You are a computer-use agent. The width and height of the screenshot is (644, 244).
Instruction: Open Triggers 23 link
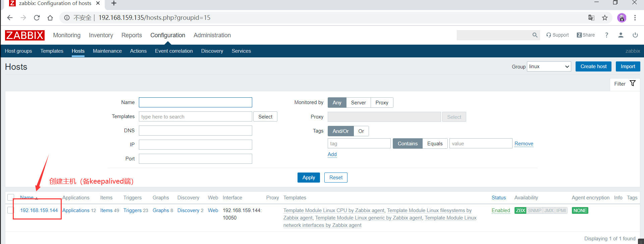[132, 210]
